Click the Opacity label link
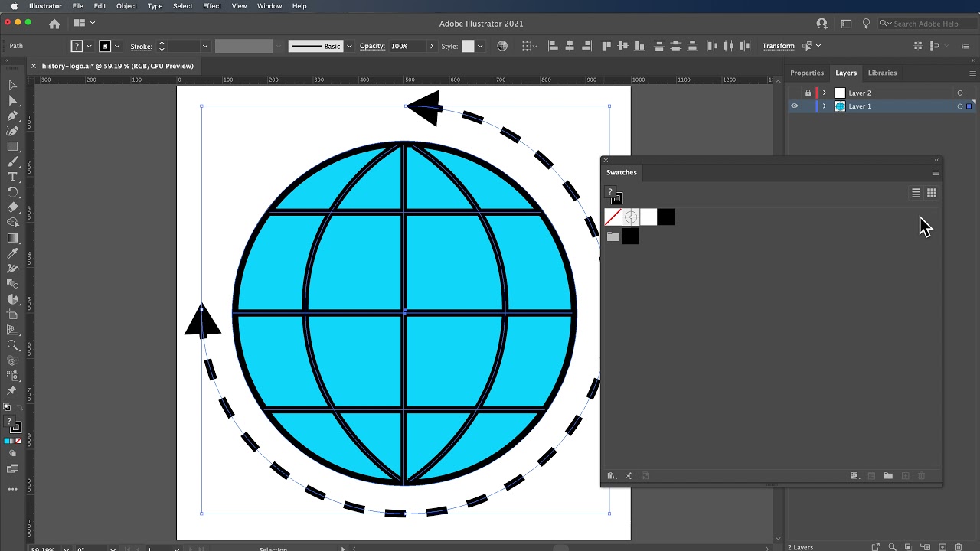The image size is (980, 551). pos(372,46)
